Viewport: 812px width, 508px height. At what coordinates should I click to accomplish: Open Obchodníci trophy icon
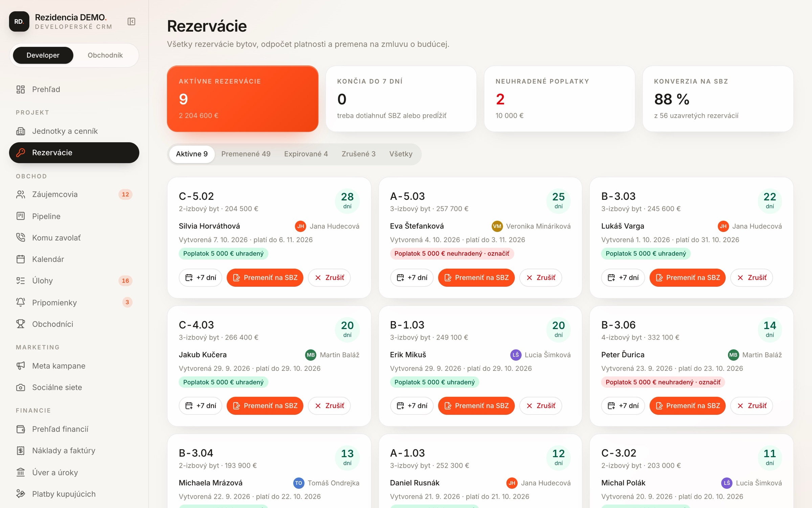(x=21, y=324)
